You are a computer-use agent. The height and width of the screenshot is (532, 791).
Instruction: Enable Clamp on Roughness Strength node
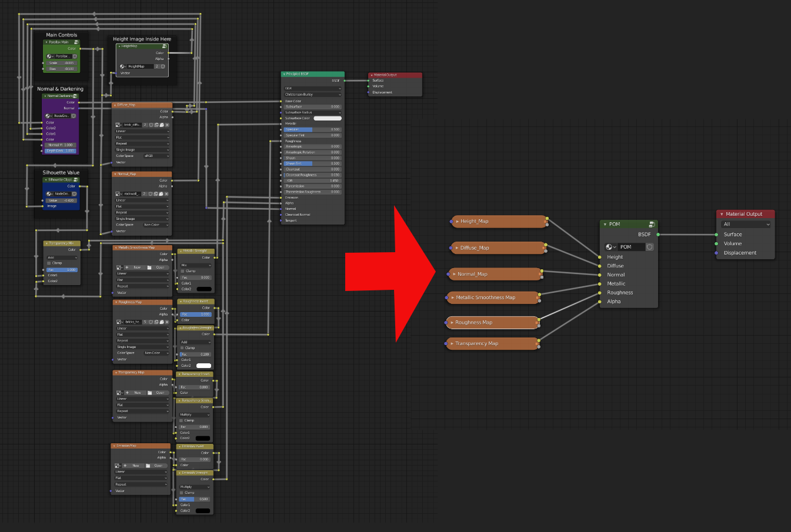coord(182,347)
